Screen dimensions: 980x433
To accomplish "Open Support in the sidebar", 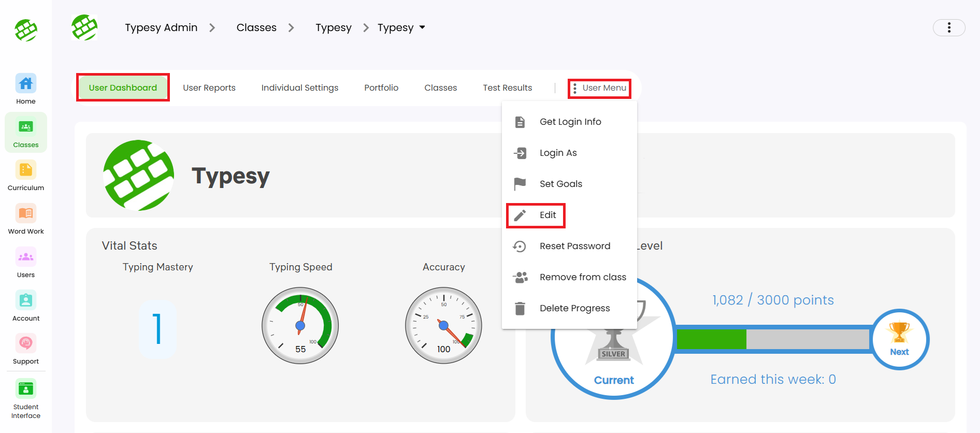I will pos(26,349).
